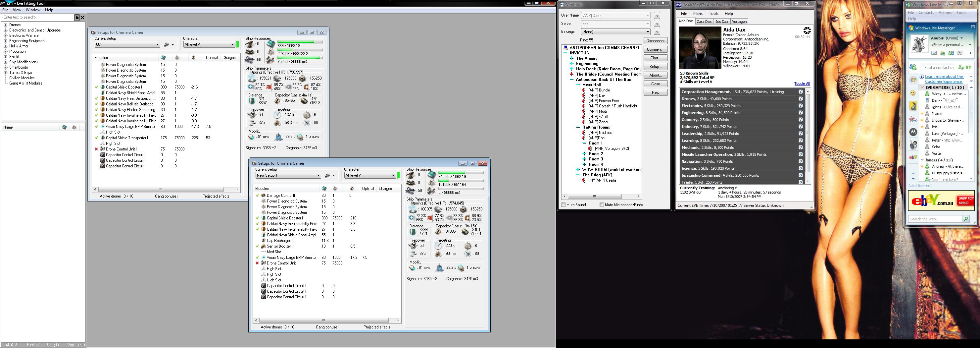Image resolution: width=980 pixels, height=348 pixels.
Task: Open the Window menu in EFT
Action: coord(33,10)
